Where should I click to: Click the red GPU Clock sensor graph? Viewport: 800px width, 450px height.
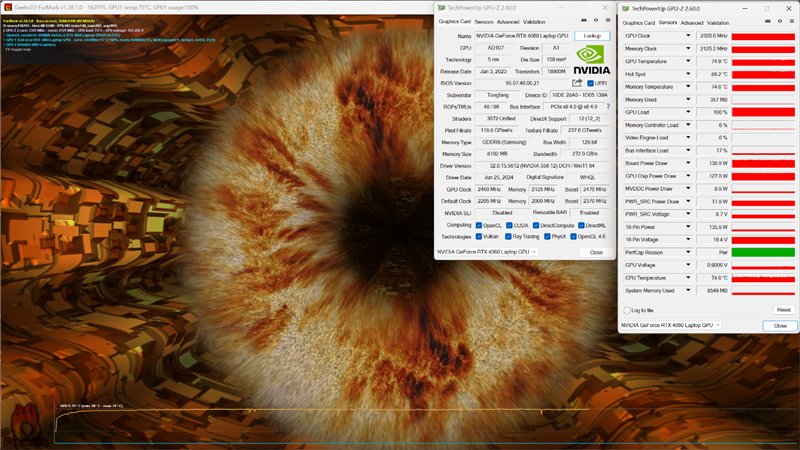[x=763, y=36]
